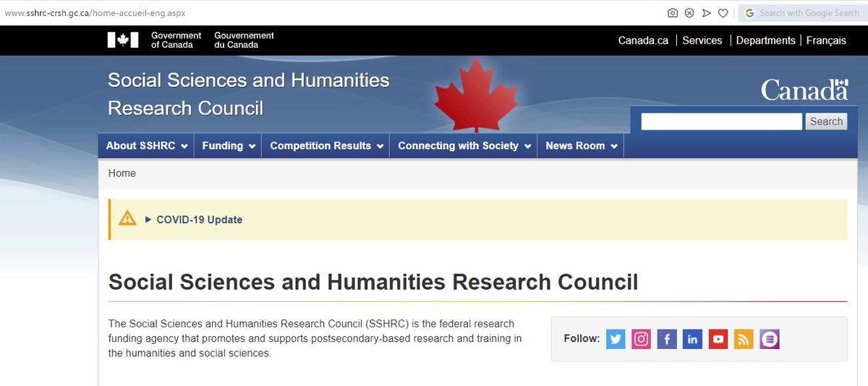Open the Instagram follow icon
This screenshot has height=386, width=868.
click(642, 339)
